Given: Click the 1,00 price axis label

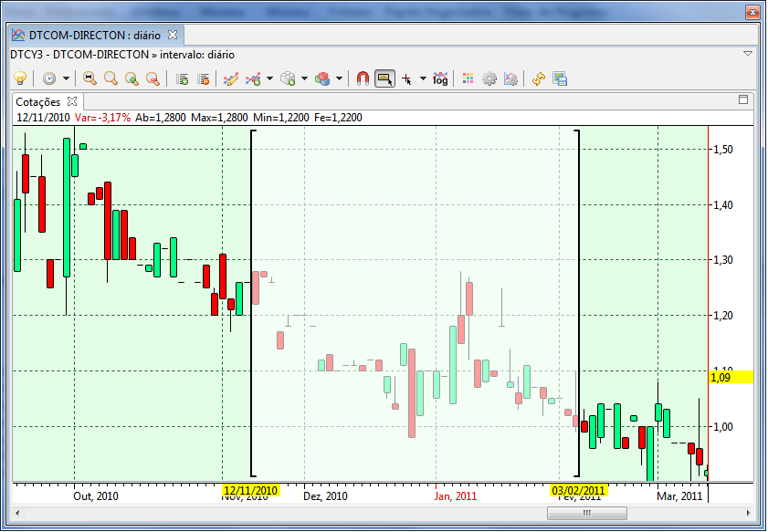Looking at the screenshot, I should 723,427.
